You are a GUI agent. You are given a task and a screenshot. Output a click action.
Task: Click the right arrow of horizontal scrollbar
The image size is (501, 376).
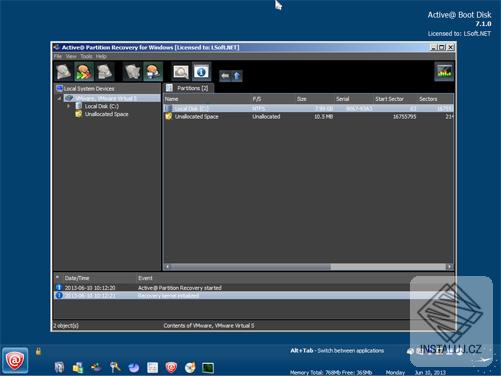tap(450, 267)
